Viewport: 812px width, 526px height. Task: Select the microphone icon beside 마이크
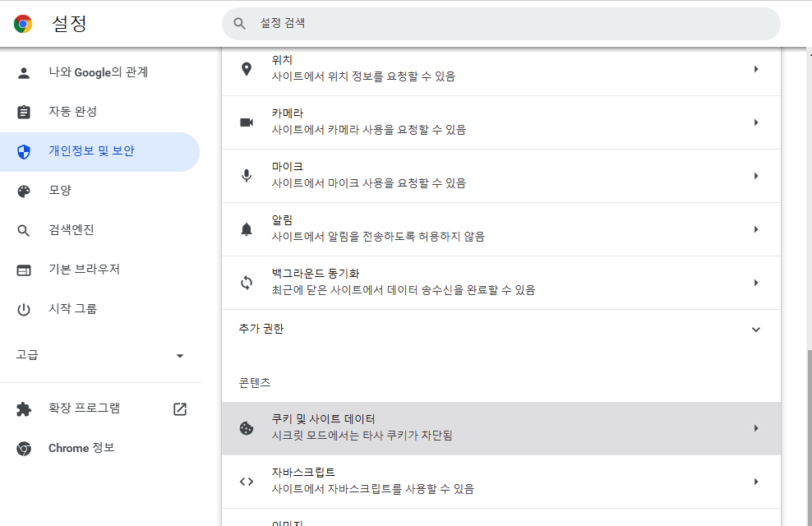pyautogui.click(x=247, y=175)
